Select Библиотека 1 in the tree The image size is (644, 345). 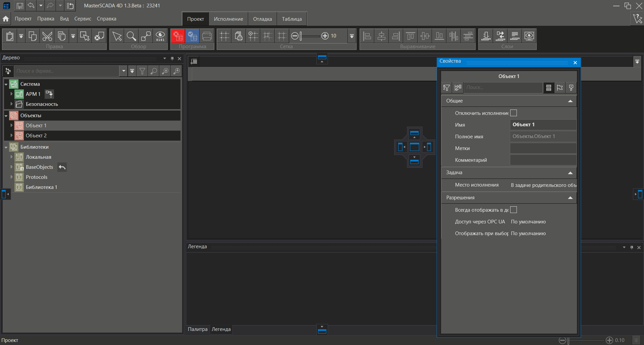(41, 187)
